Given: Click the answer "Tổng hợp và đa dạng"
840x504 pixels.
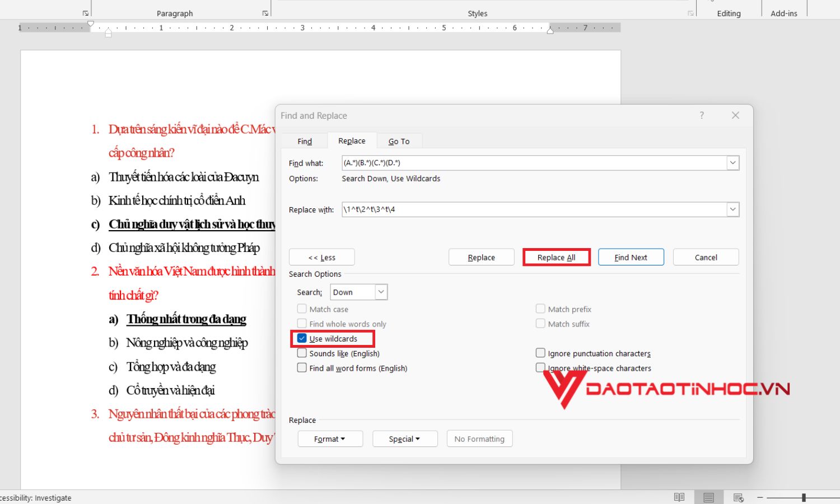Looking at the screenshot, I should [171, 367].
